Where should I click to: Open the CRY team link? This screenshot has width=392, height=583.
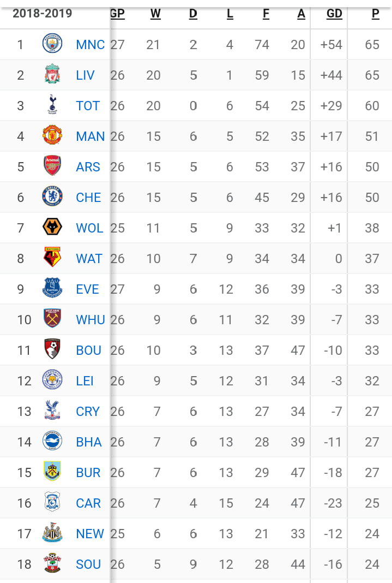click(x=88, y=411)
